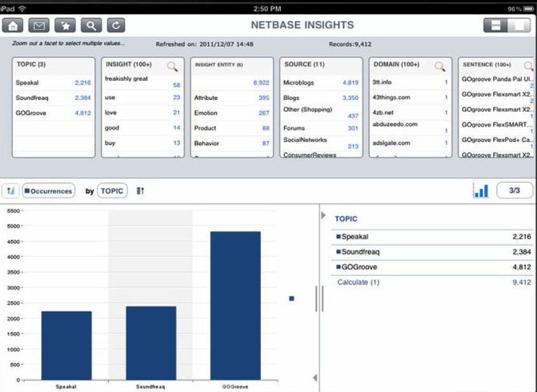Click the GOGroove bar in the chart
Screen dimensions: 537x392
coord(235,305)
